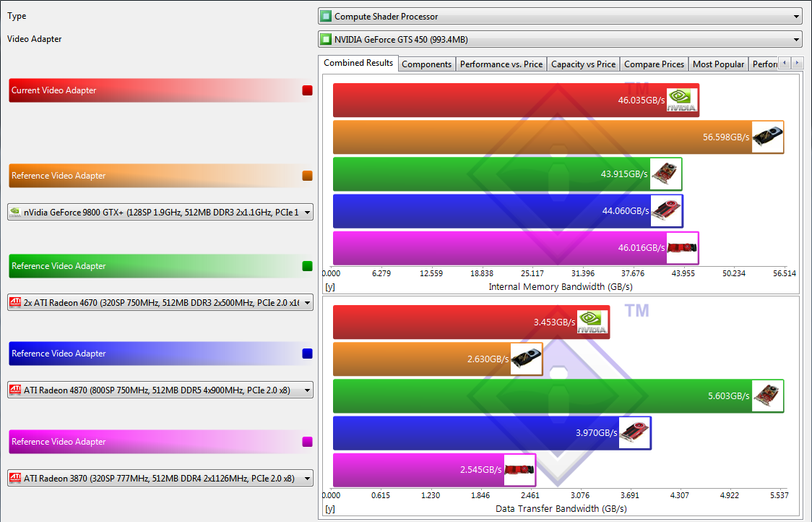Click the NVIDIA logo on the 3.453GB/s bar

592,322
